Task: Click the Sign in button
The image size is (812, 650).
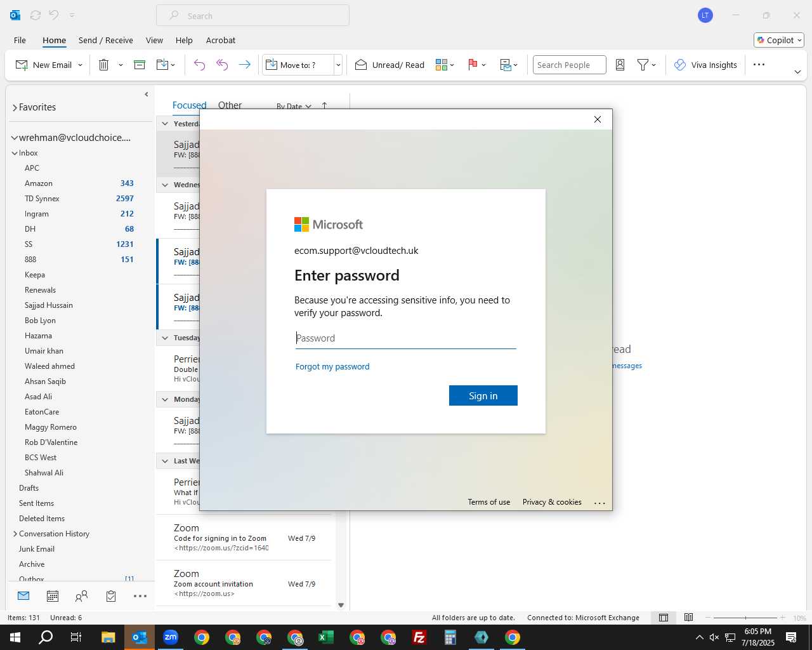Action: click(483, 395)
